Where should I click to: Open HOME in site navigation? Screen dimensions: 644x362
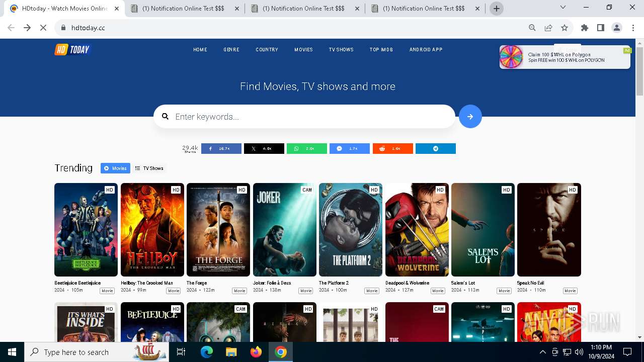click(200, 50)
